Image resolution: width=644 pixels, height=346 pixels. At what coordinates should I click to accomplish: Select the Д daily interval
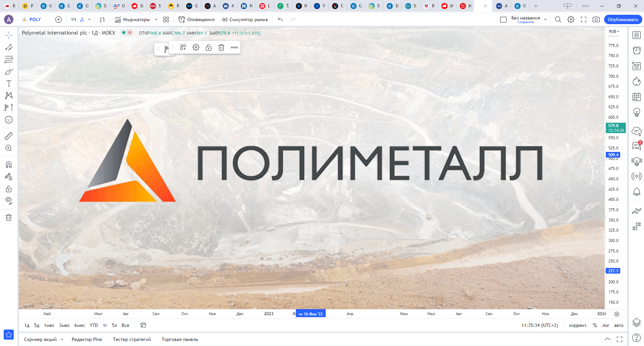tap(82, 19)
